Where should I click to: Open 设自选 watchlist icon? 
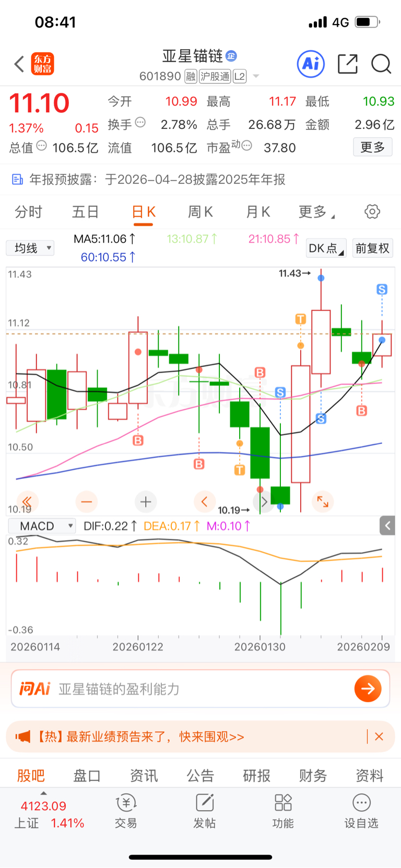coord(361,811)
